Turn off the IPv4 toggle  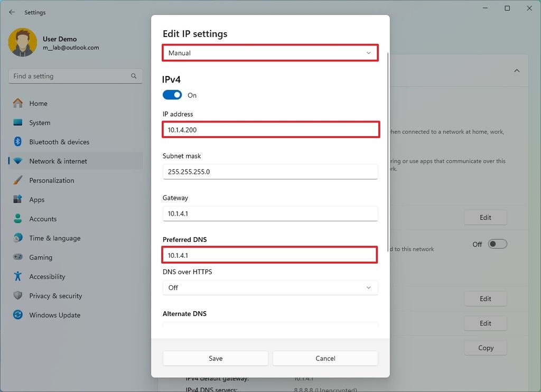pos(171,95)
